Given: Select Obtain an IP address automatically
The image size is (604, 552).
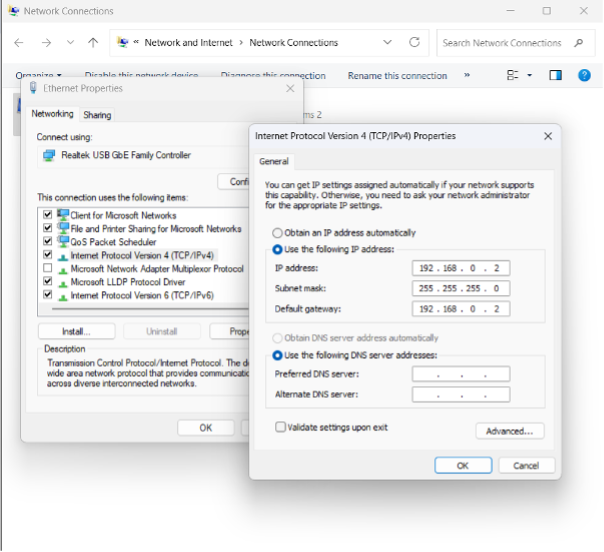Looking at the screenshot, I should [278, 233].
